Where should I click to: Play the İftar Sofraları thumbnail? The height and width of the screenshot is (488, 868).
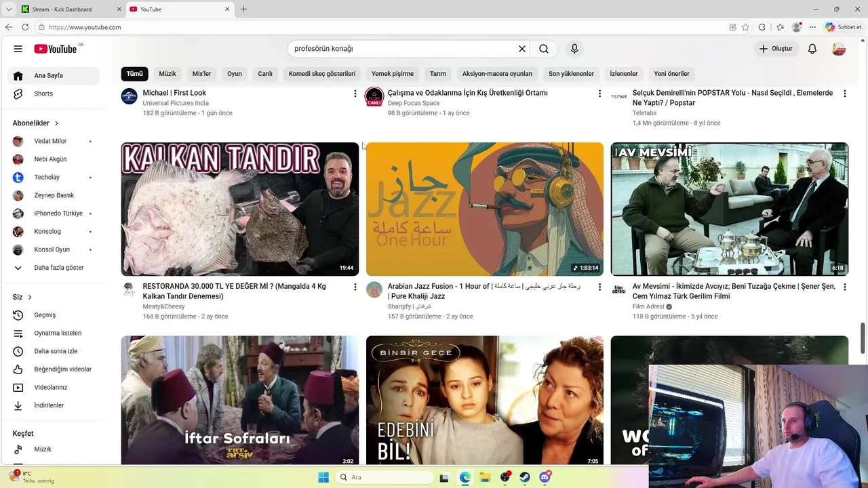pyautogui.click(x=240, y=400)
